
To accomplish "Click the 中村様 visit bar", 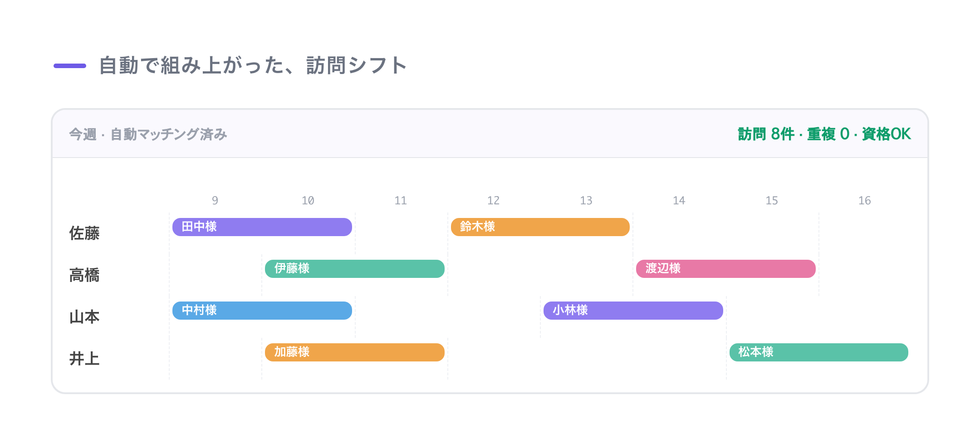I will [x=262, y=311].
